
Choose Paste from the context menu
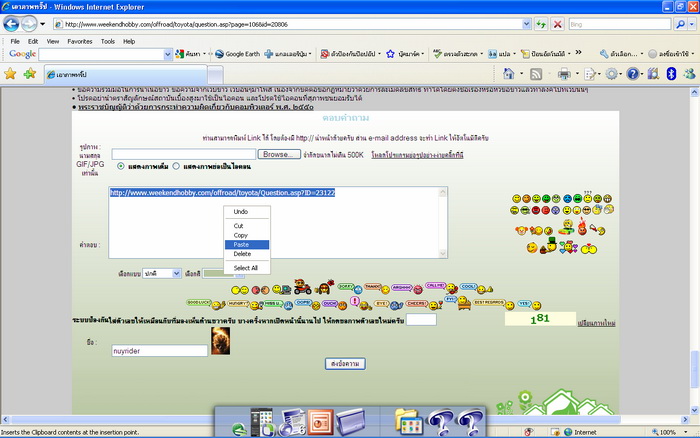point(241,245)
